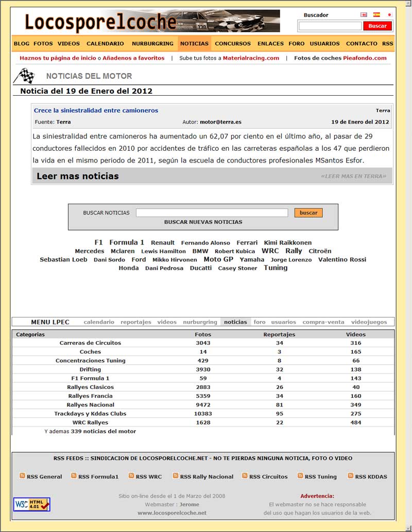Click the Sebastian Loeb tag
The image size is (412, 532).
point(63,259)
